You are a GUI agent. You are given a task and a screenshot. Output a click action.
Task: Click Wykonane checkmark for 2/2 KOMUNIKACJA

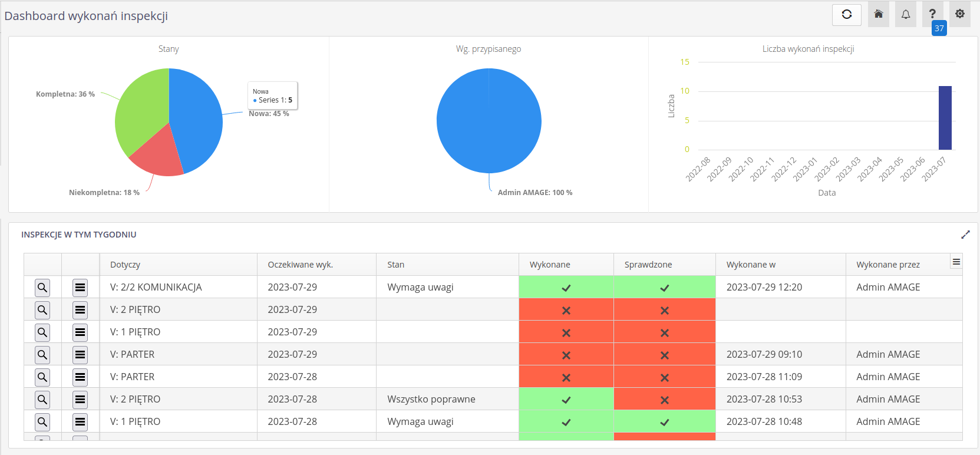[x=566, y=288]
